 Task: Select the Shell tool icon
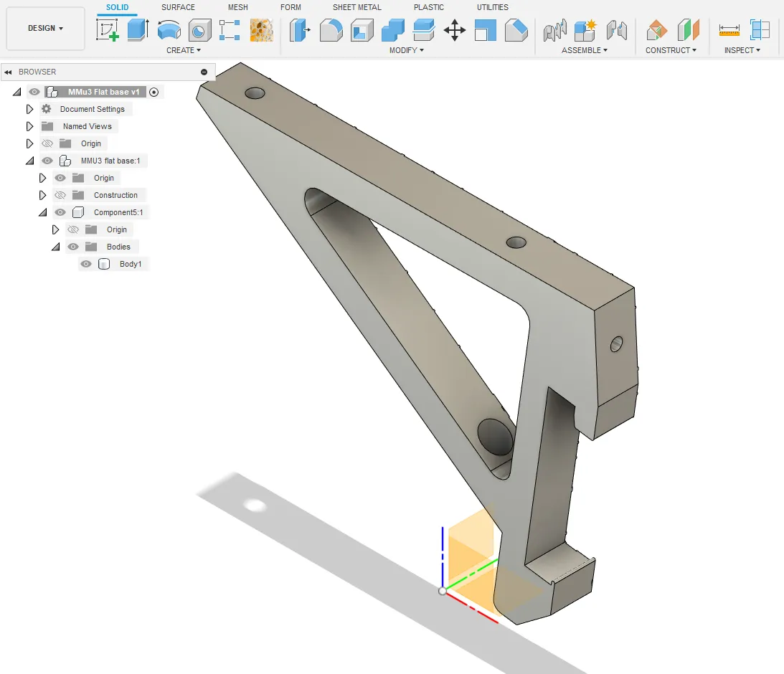point(362,30)
